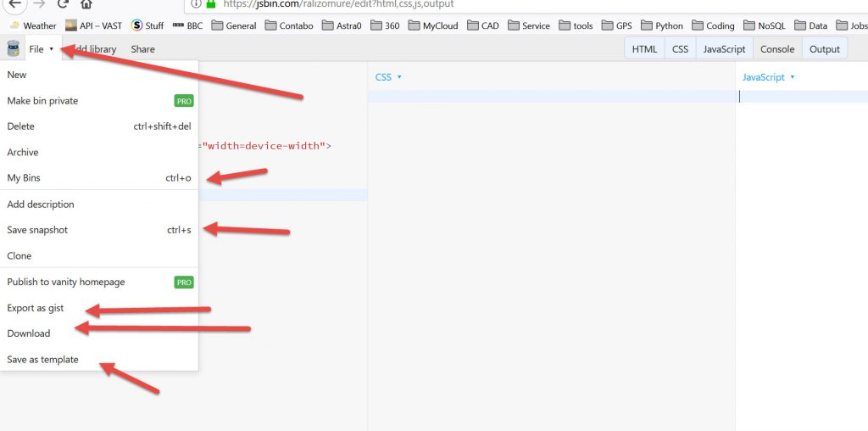Open the Python bookmarks folder
Screen dimensions: 868x431
click(x=662, y=25)
